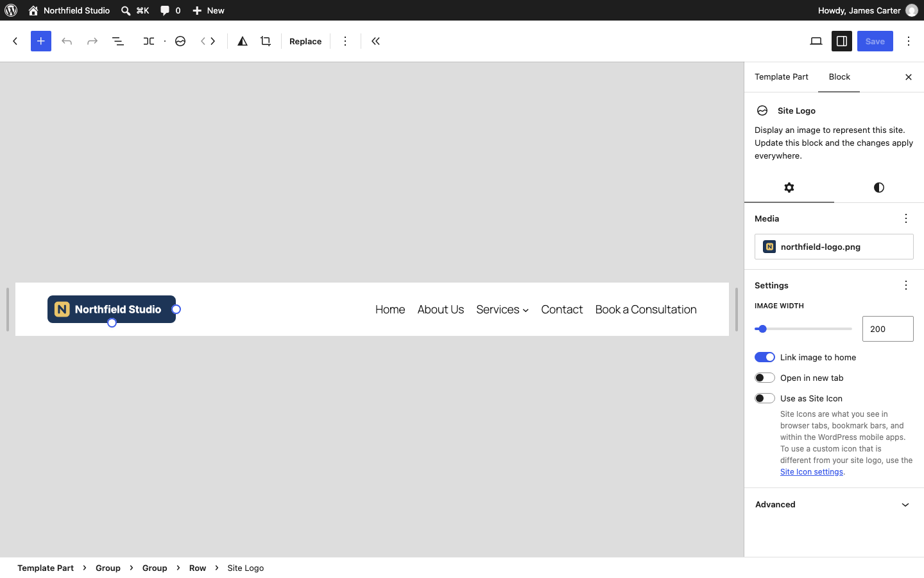Switch to Block tab

point(839,77)
